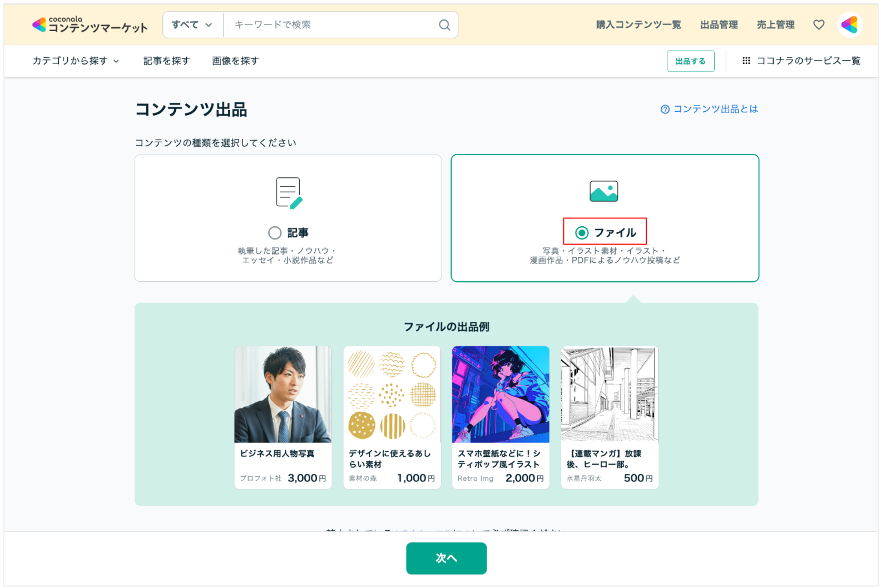Screen dimensions: 881x588
Task: Expand カテゴリから探す menu
Action: [76, 61]
